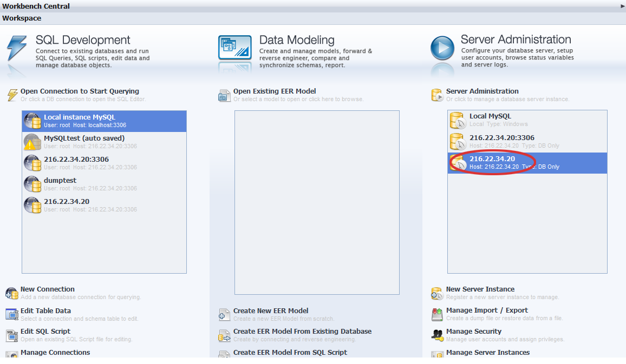Click the 216.22.34.20:3306 connection database icon

[32, 163]
